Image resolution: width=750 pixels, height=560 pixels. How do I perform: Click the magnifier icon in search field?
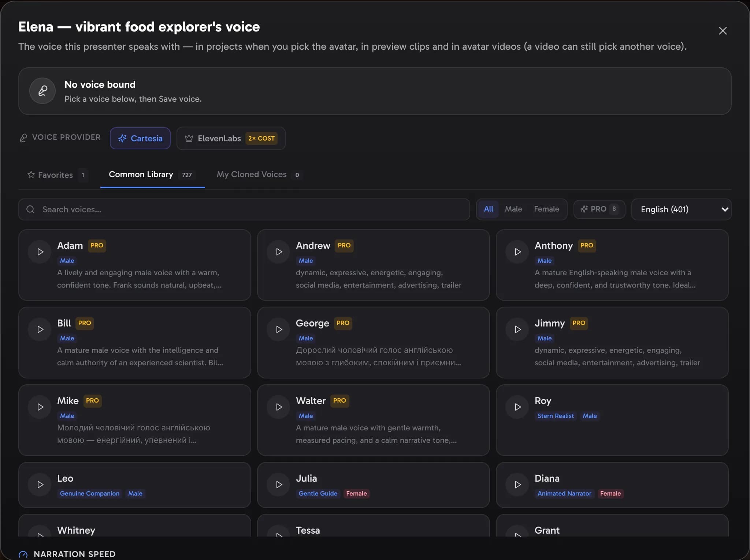tap(31, 209)
